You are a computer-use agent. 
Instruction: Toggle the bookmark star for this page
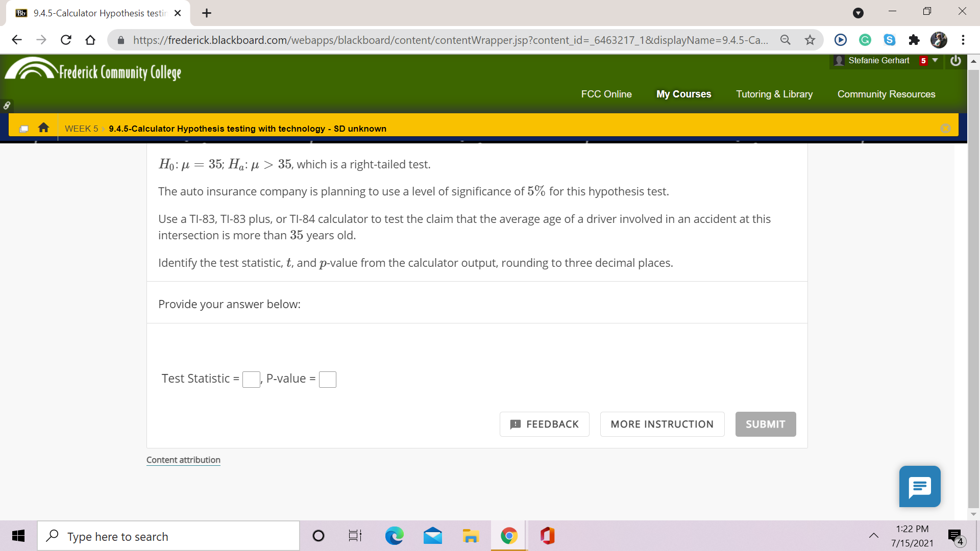tap(810, 40)
